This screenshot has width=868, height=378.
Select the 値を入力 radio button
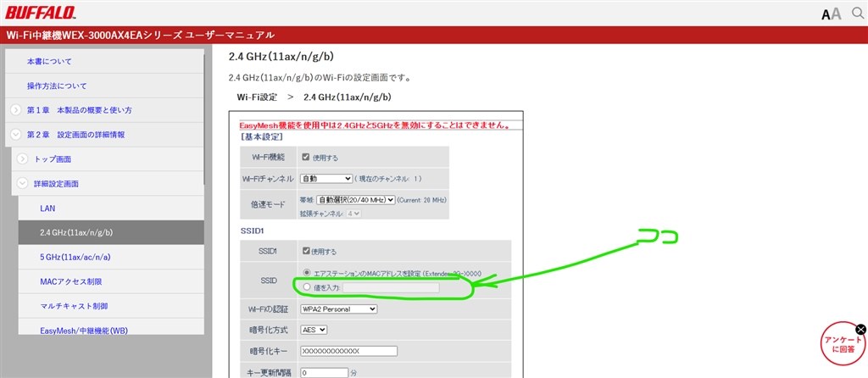point(307,286)
